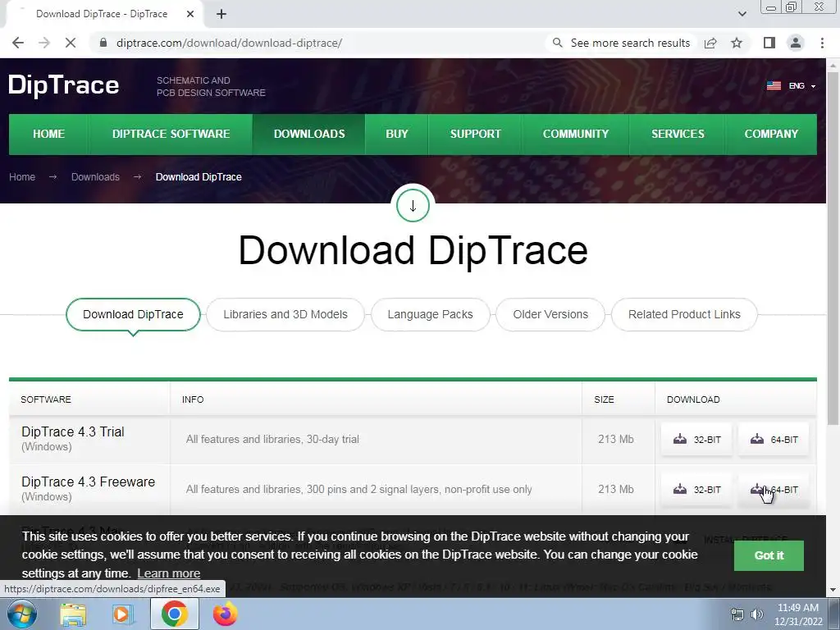Open the Chrome profile icon

pyautogui.click(x=796, y=43)
